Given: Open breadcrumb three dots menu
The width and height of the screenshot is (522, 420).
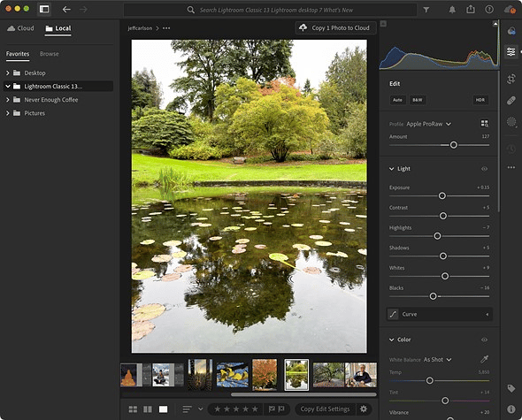Looking at the screenshot, I should [166, 28].
